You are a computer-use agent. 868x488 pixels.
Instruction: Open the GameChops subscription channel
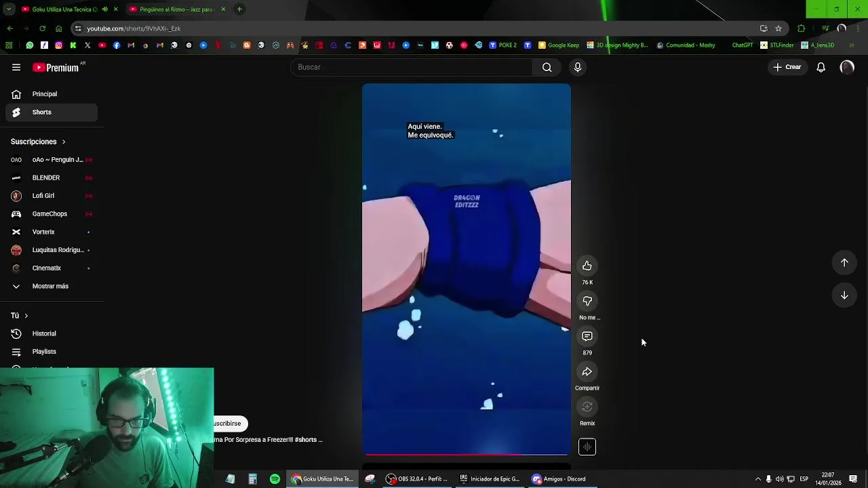coord(52,214)
